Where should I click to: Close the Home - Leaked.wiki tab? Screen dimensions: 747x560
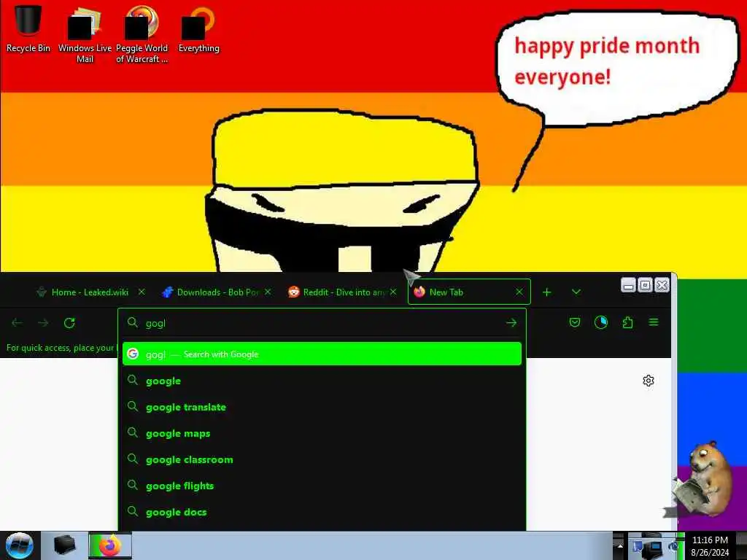[142, 292]
